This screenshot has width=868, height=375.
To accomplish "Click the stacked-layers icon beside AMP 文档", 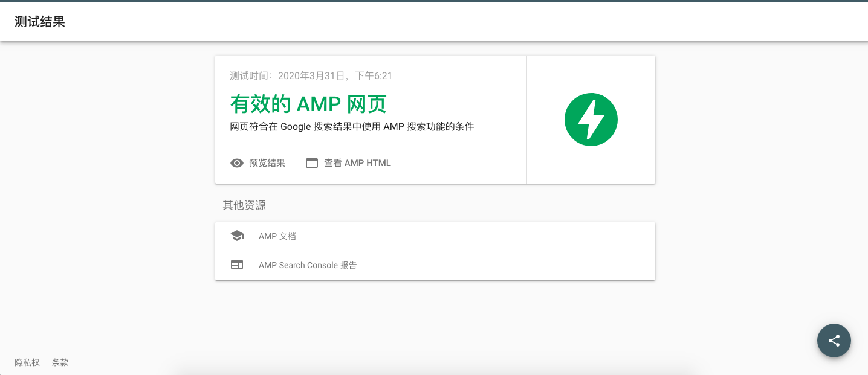I will [x=237, y=236].
